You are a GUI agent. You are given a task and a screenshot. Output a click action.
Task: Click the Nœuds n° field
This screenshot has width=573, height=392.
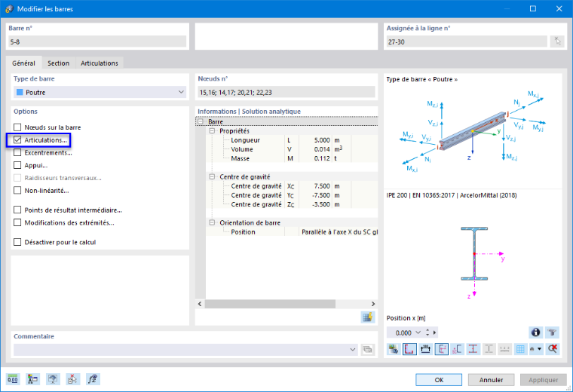tap(286, 92)
